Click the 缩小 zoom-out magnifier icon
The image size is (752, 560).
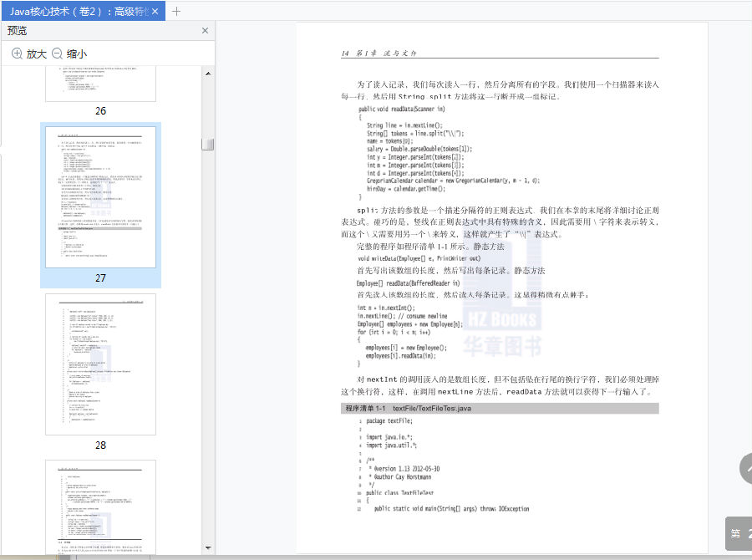[x=57, y=53]
